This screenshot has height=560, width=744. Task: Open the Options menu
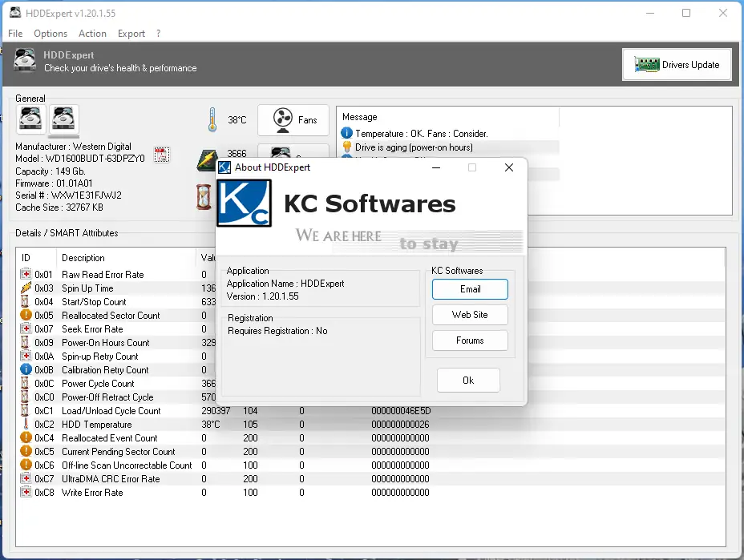click(x=51, y=33)
